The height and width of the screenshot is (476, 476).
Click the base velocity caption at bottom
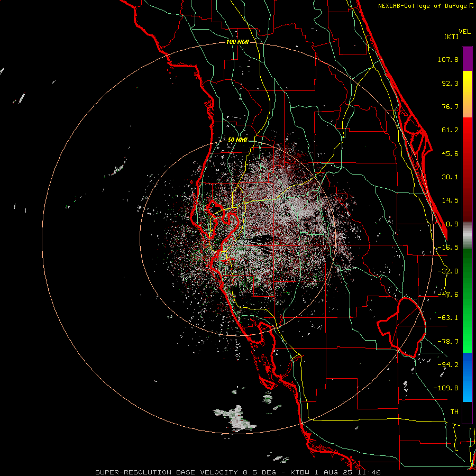tap(237, 472)
